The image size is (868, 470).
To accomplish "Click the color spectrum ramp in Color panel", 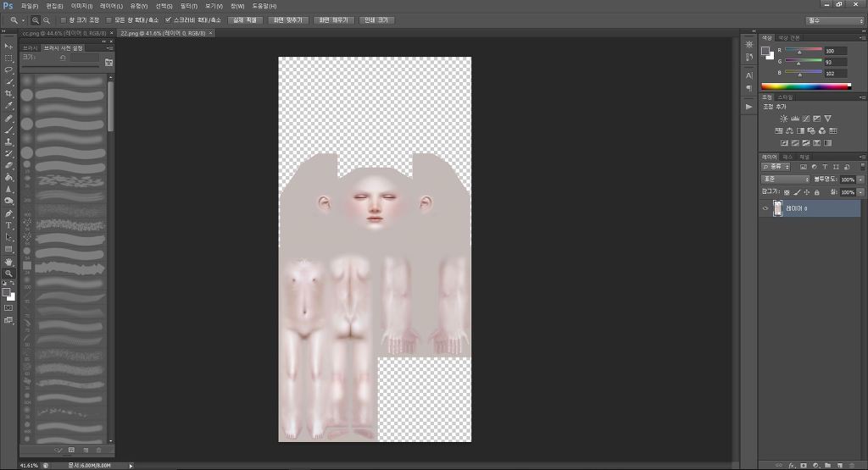I will [805, 86].
